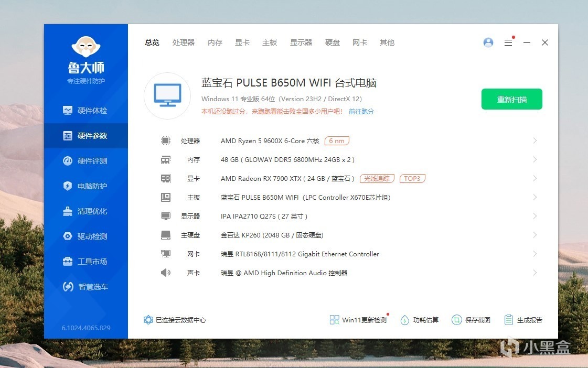
Task: Click AMD Radeon RX 7900 XTX text
Action: pos(287,178)
